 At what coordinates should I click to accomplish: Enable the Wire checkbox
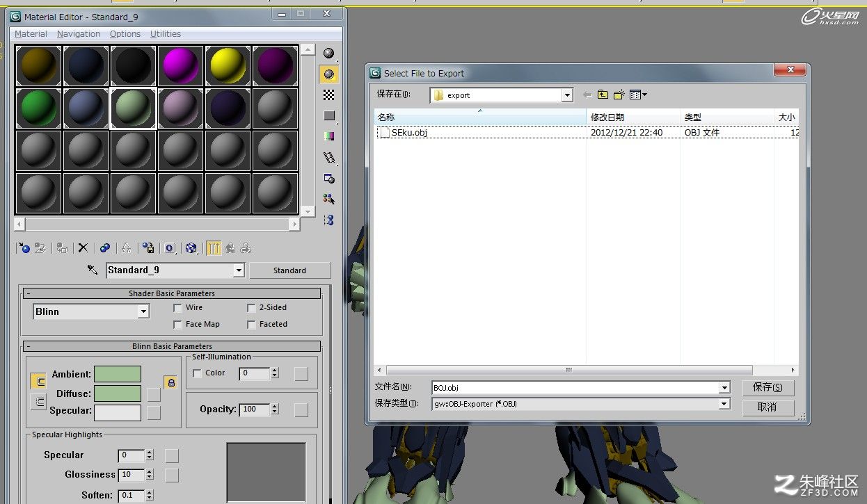click(178, 308)
